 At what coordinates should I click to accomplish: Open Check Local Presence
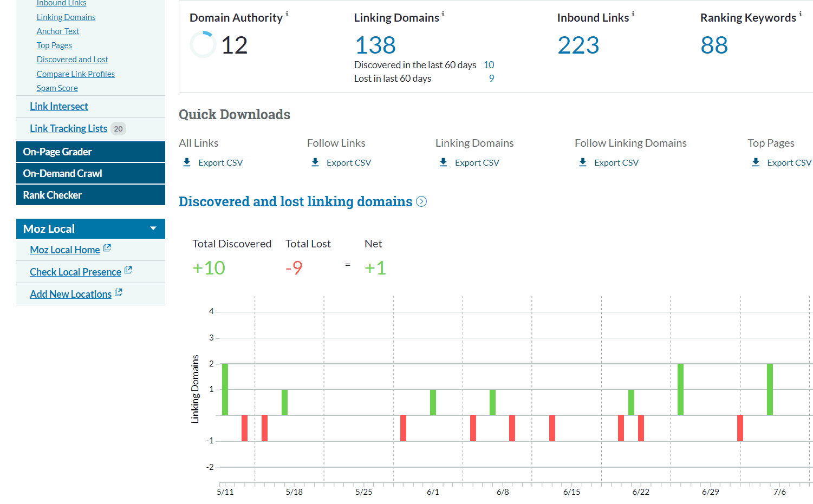[75, 271]
